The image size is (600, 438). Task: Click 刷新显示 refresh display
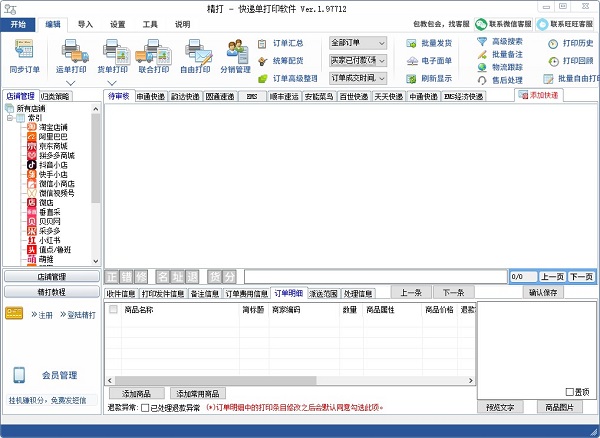click(429, 78)
